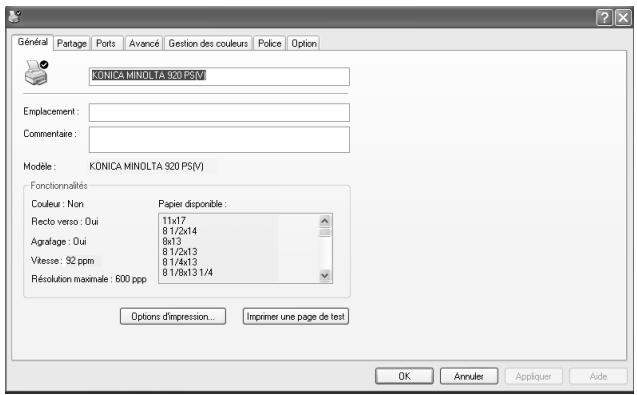Click the printer name input field
Screen dimensions: 637x395
click(219, 76)
